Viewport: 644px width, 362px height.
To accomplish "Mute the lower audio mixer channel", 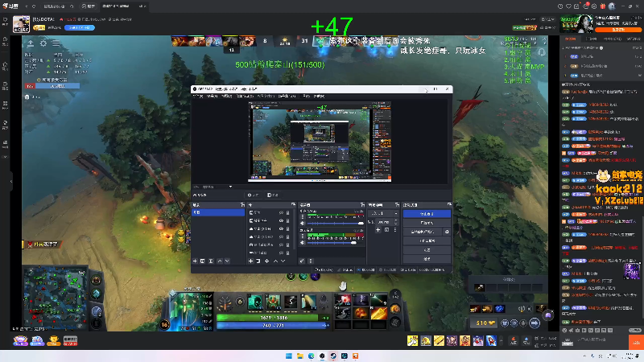I will click(303, 243).
